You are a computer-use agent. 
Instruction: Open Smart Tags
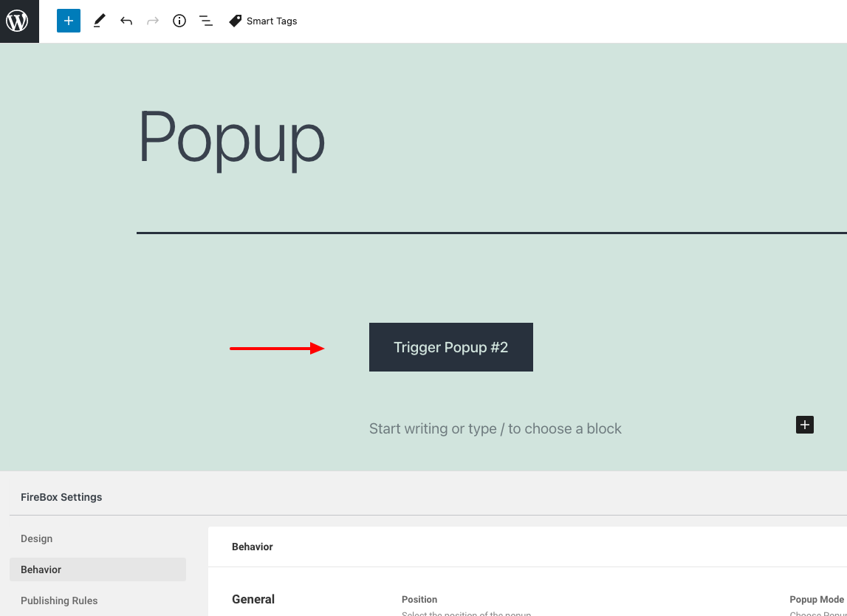click(263, 21)
